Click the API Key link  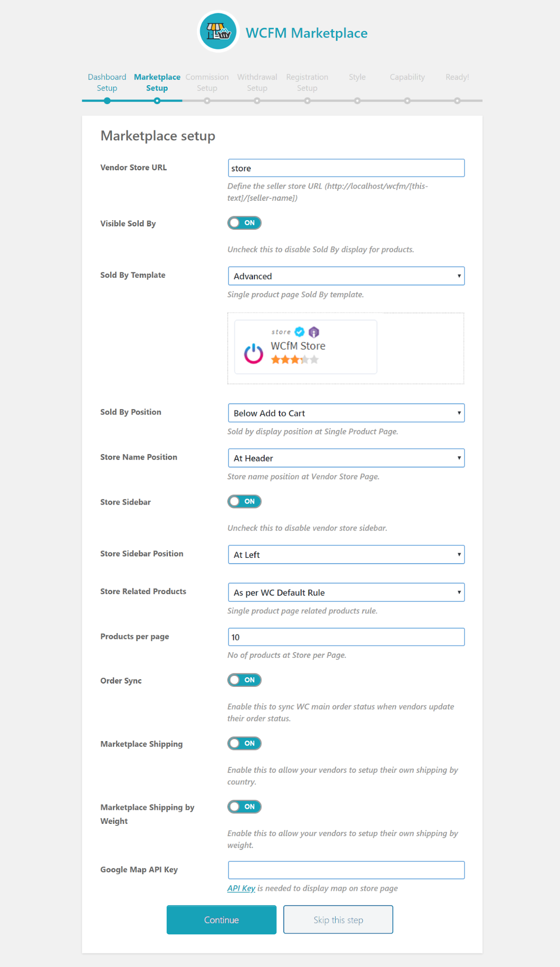[240, 888]
